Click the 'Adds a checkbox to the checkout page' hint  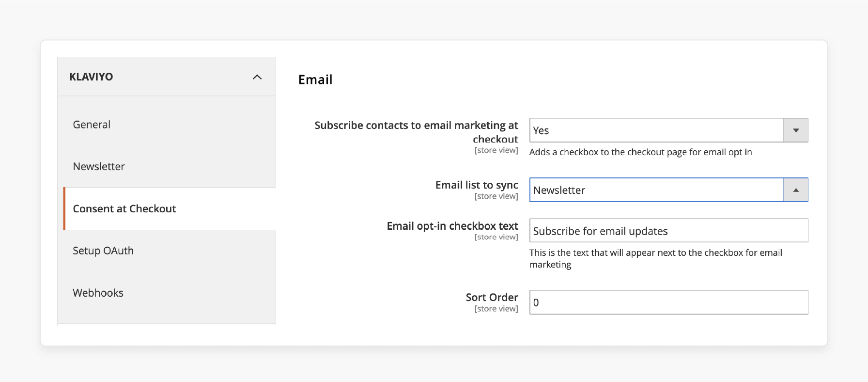(x=640, y=152)
